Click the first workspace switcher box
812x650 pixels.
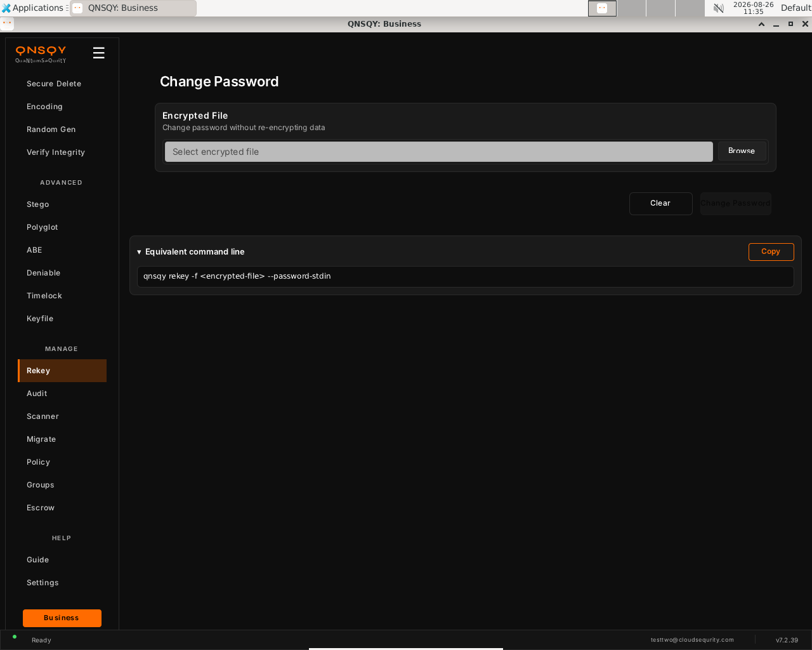[602, 8]
